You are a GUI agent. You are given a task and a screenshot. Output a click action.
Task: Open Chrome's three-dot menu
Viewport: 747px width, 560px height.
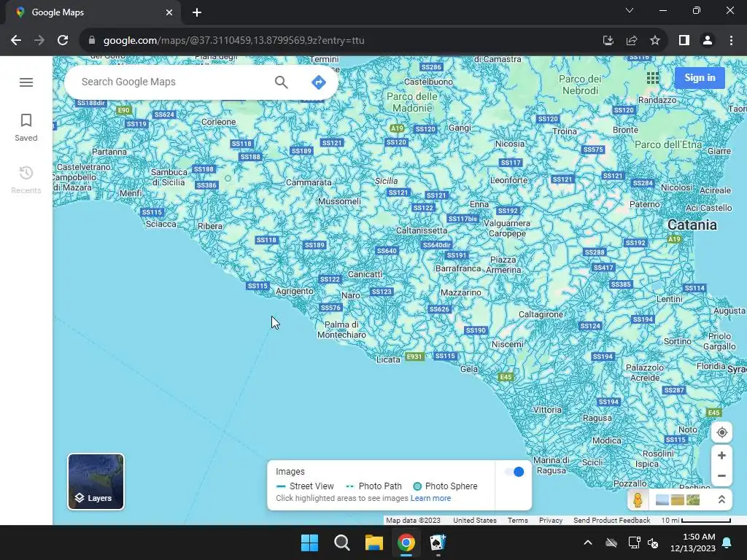731,41
